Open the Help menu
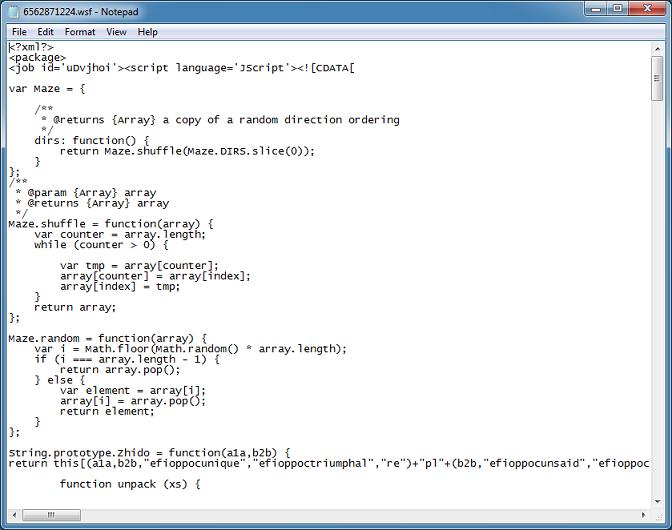 [x=148, y=32]
